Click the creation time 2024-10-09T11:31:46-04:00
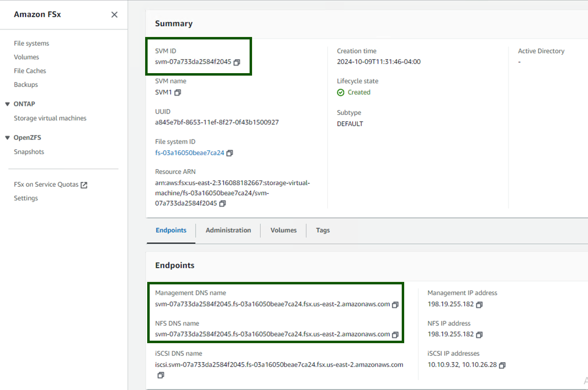Image resolution: width=588 pixels, height=390 pixels. click(379, 62)
